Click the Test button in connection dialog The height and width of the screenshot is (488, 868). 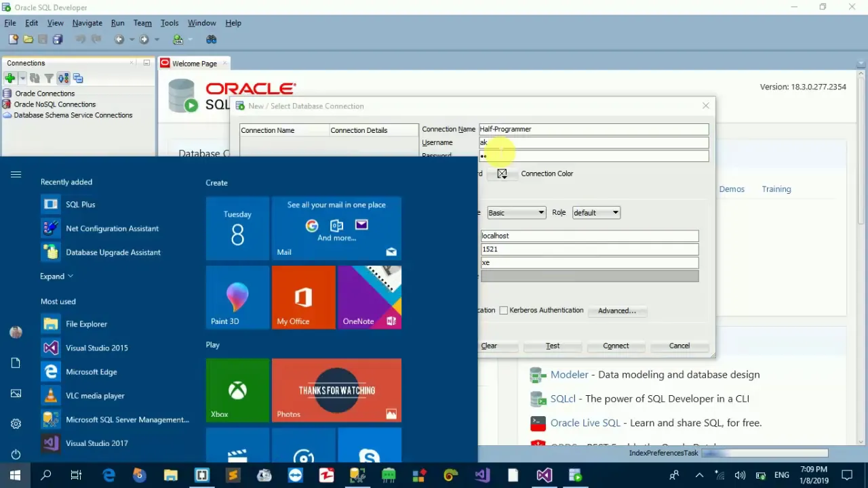click(x=553, y=346)
